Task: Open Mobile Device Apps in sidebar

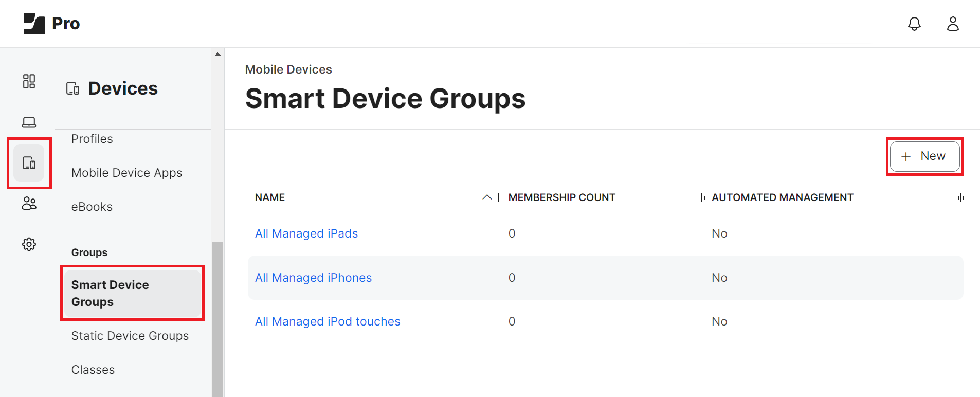Action: (126, 173)
